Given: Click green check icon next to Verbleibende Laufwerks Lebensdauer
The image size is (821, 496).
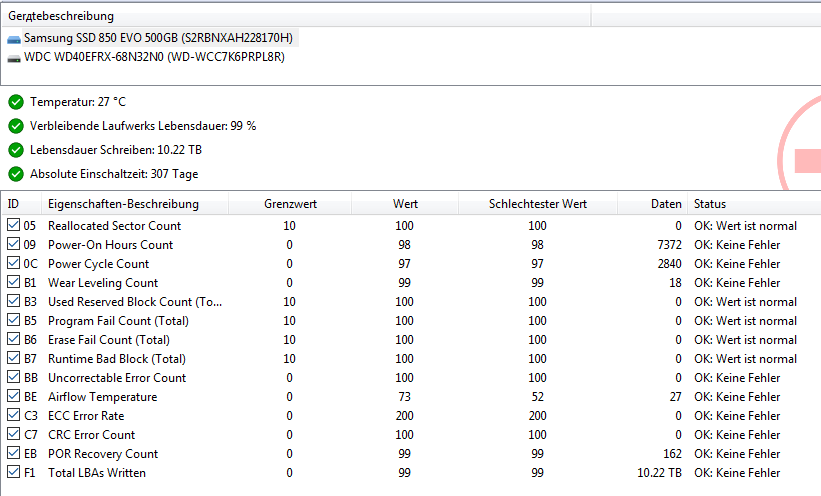Looking at the screenshot, I should (16, 126).
